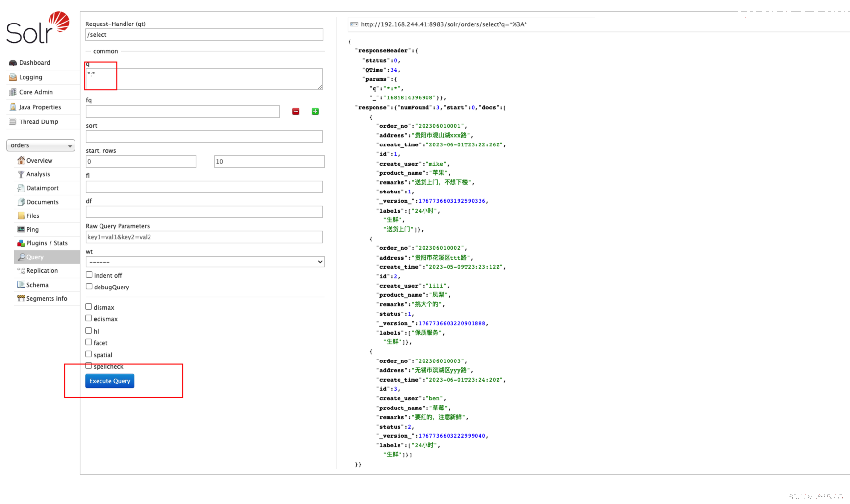The width and height of the screenshot is (850, 504).
Task: Open the Dashboard menu item
Action: (34, 63)
